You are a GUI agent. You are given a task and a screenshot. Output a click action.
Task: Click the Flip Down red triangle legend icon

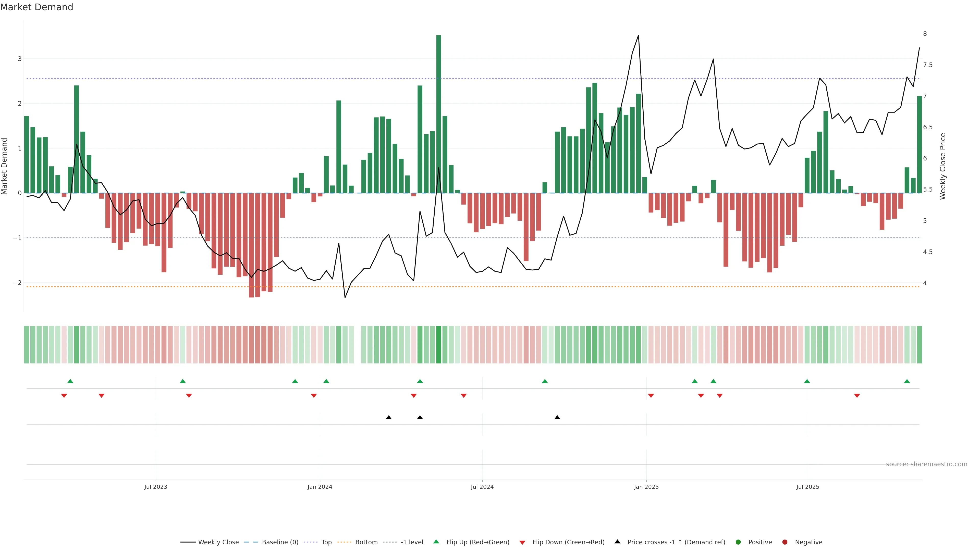[522, 542]
